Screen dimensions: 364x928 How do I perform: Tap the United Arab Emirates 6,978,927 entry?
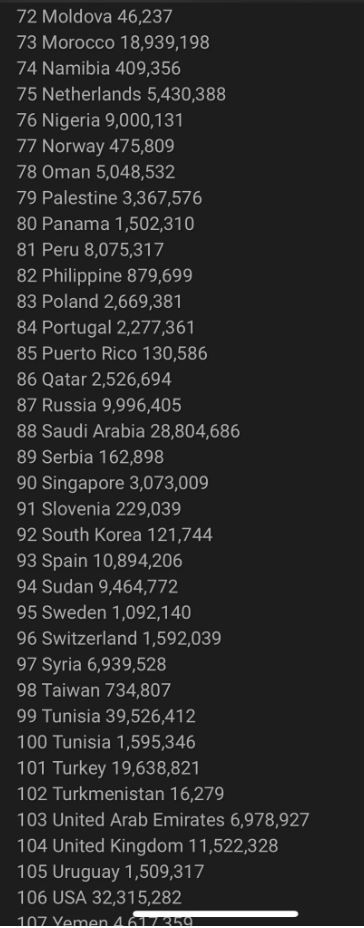pyautogui.click(x=163, y=820)
